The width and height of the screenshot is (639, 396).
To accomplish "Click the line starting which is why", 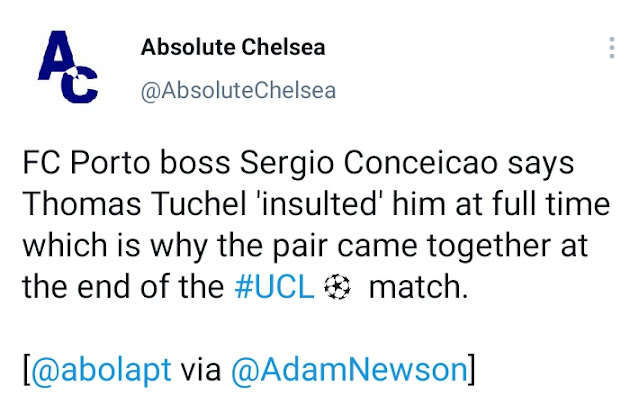I will point(305,246).
